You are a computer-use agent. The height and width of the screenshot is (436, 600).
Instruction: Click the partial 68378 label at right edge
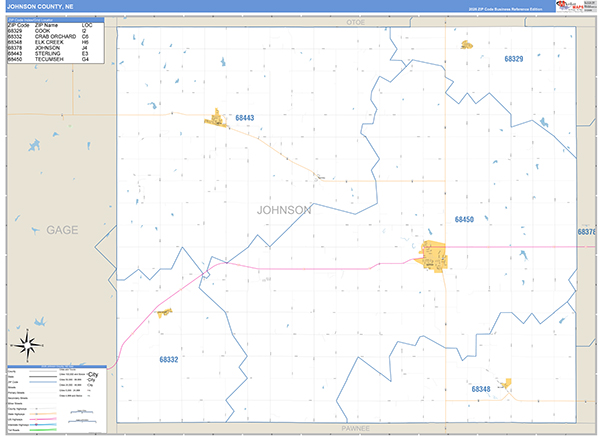tap(587, 232)
